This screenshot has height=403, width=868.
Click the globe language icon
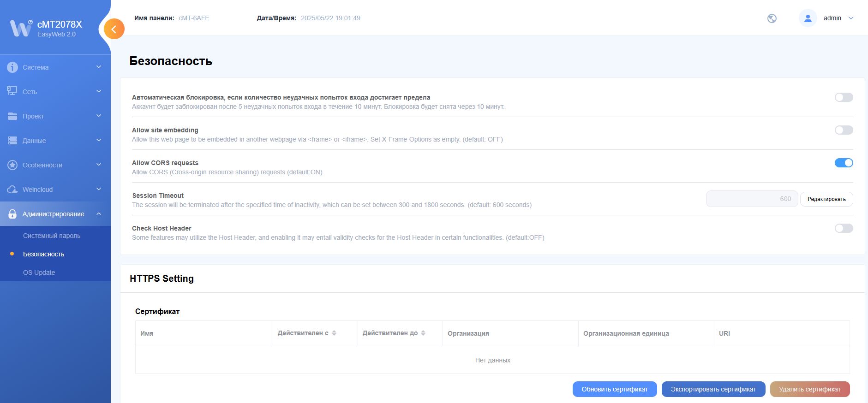[x=772, y=18]
